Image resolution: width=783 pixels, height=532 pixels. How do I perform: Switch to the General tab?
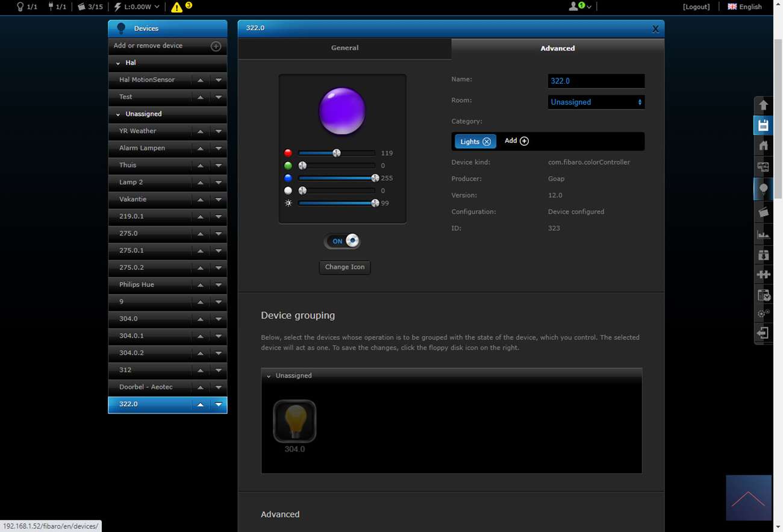[x=345, y=48]
